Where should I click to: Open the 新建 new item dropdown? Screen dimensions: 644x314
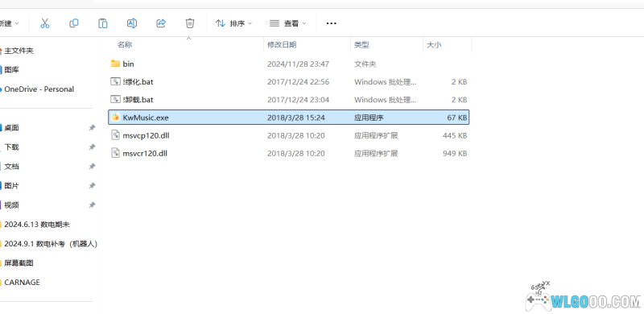click(x=10, y=23)
